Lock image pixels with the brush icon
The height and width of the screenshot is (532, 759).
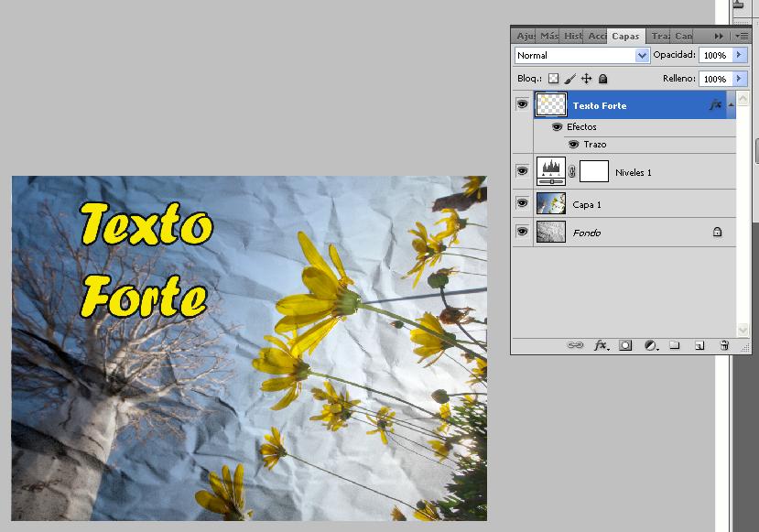click(x=569, y=80)
